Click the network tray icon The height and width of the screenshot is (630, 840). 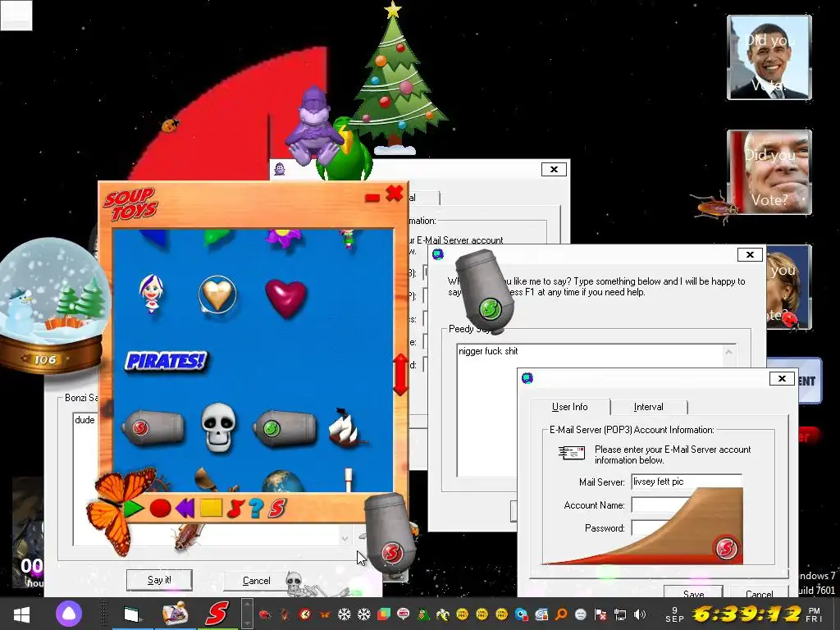620,614
